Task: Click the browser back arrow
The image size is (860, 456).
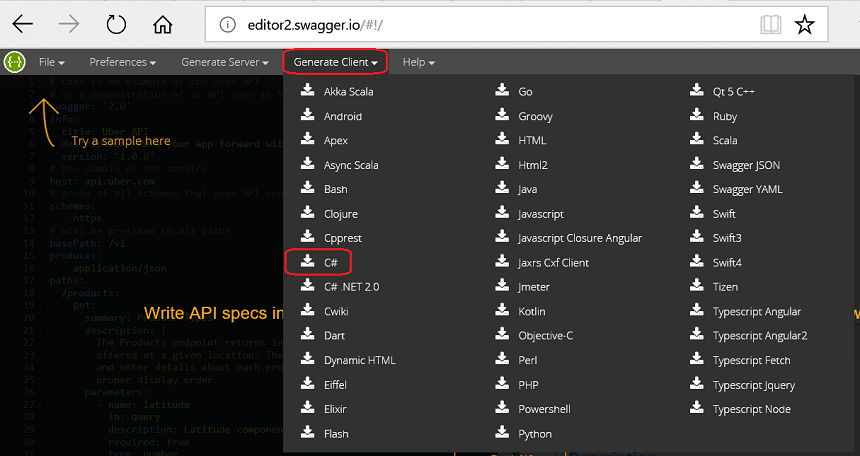Action: point(22,24)
